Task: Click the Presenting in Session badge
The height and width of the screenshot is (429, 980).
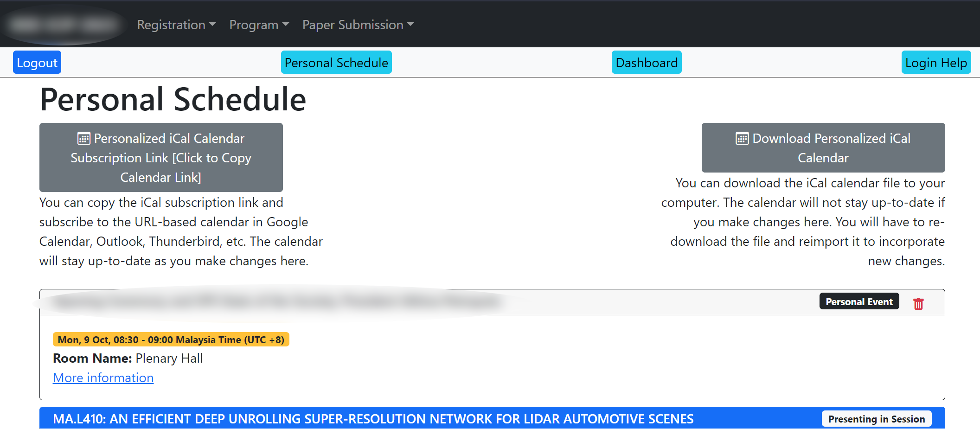Action: 876,419
